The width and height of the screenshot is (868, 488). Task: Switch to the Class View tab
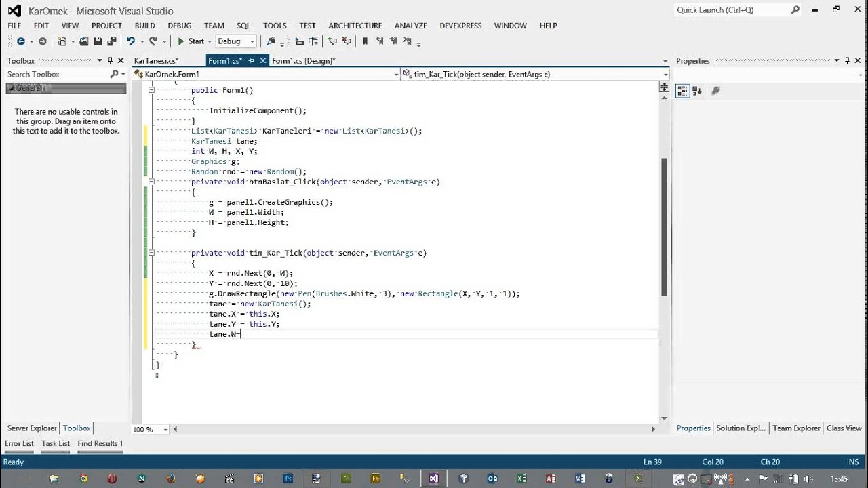844,428
